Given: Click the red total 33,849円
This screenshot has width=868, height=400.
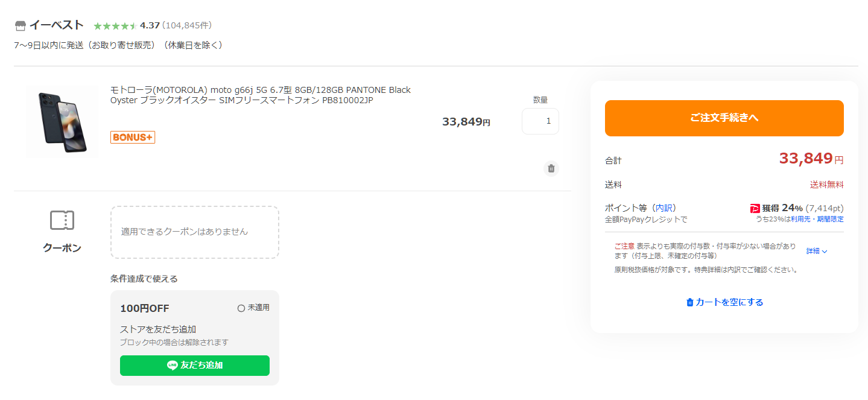Looking at the screenshot, I should 811,159.
